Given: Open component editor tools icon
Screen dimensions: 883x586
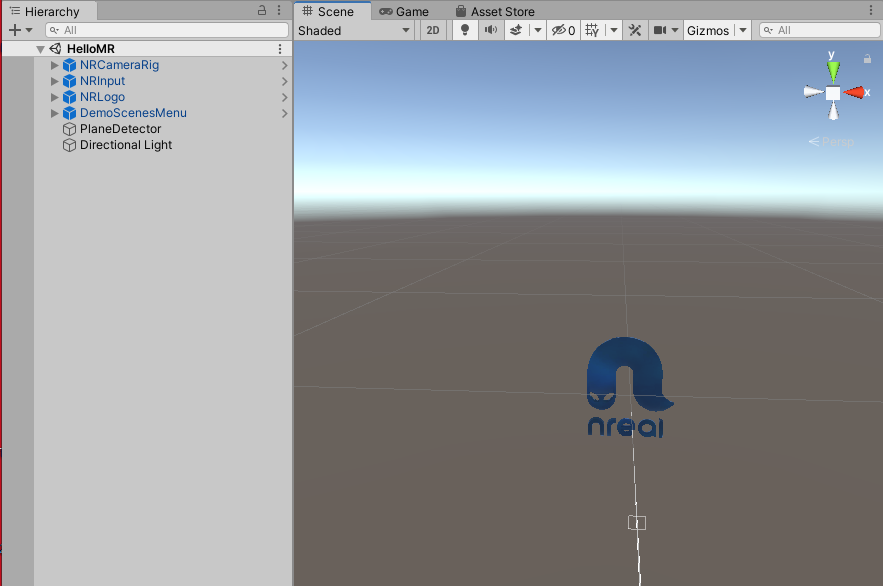Looking at the screenshot, I should (635, 30).
